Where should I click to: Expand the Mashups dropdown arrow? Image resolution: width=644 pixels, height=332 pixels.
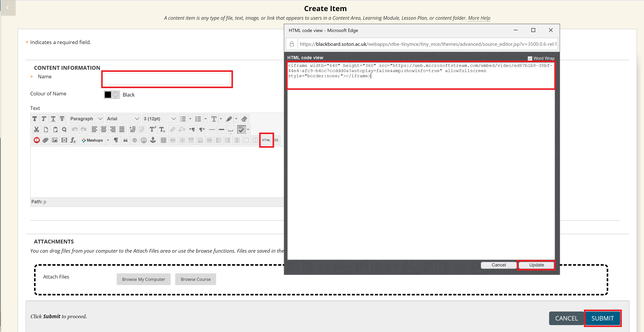[x=108, y=140]
